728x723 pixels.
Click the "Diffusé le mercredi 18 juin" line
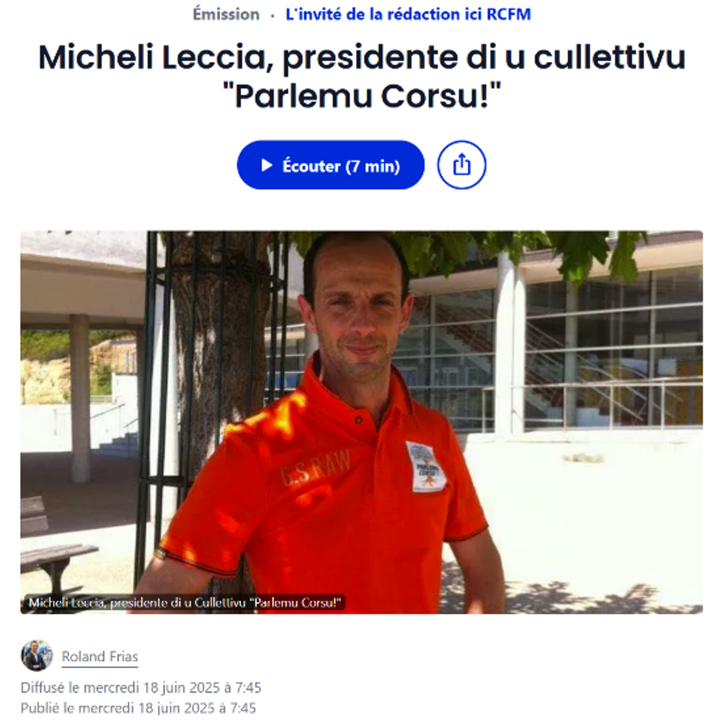tap(141, 687)
